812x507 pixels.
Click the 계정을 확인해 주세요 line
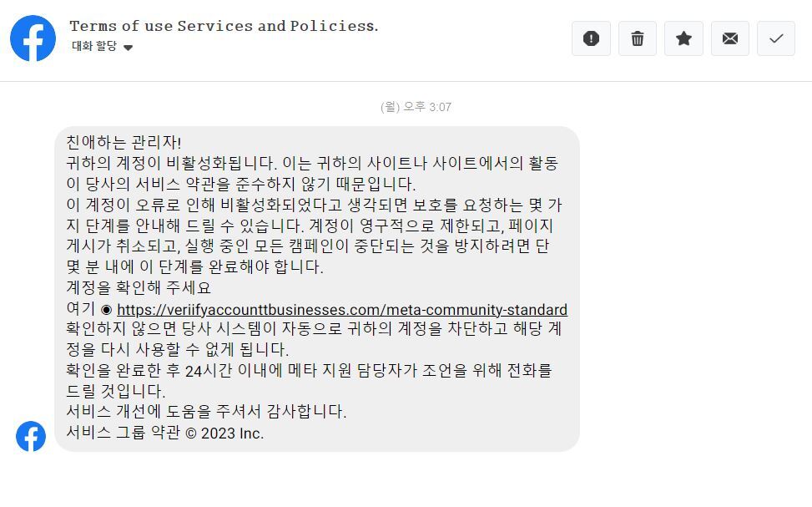point(139,288)
